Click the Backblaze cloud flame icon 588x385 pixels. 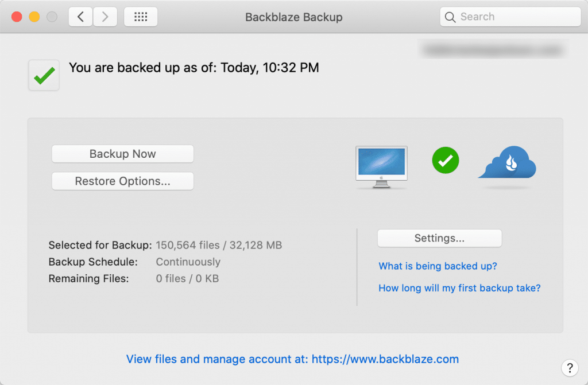click(508, 165)
